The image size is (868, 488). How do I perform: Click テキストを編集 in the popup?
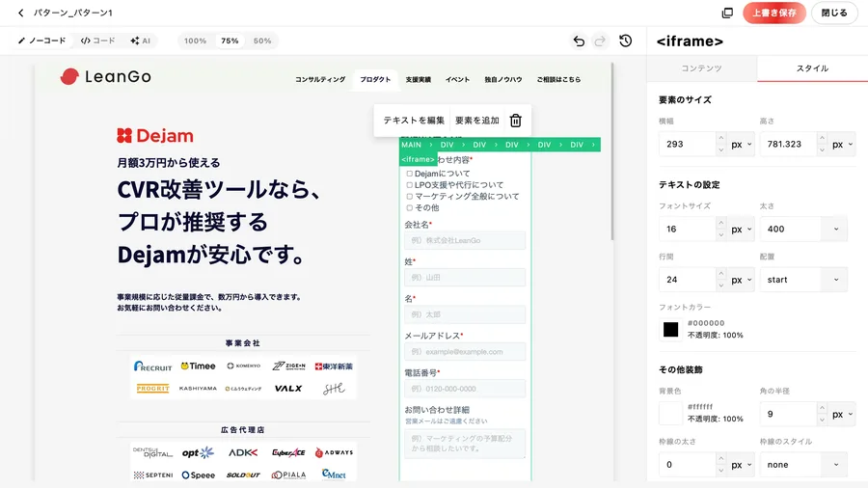pos(414,120)
